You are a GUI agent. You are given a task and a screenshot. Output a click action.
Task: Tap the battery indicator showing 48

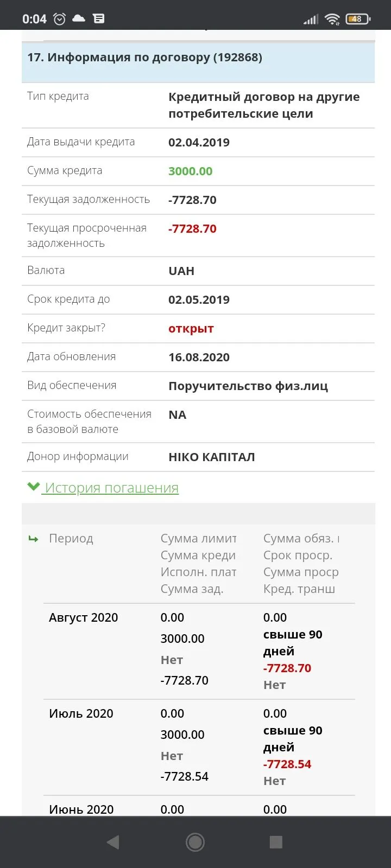pyautogui.click(x=357, y=19)
